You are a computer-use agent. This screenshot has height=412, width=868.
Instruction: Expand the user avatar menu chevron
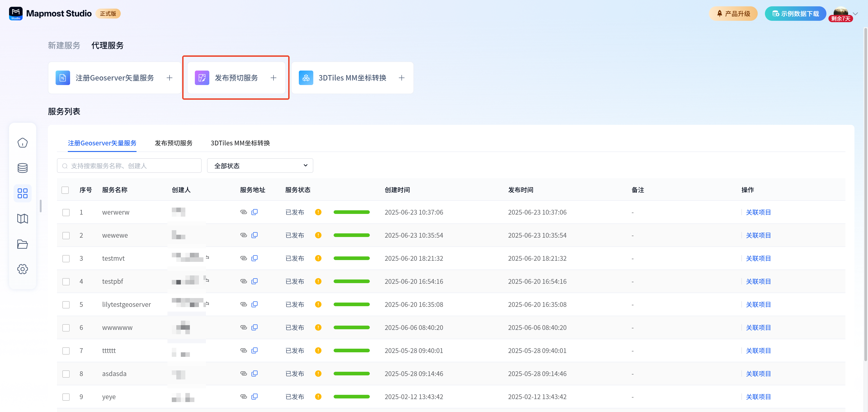tap(855, 14)
